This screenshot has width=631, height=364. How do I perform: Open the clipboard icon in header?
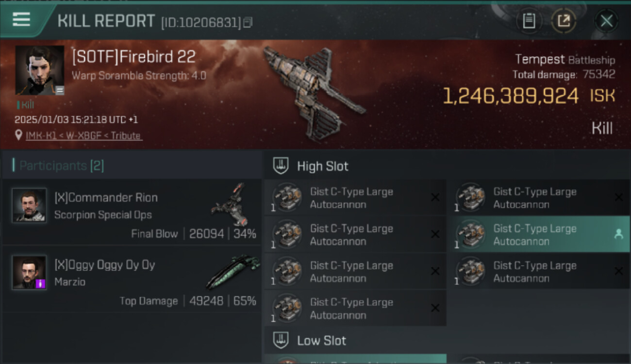pos(529,21)
